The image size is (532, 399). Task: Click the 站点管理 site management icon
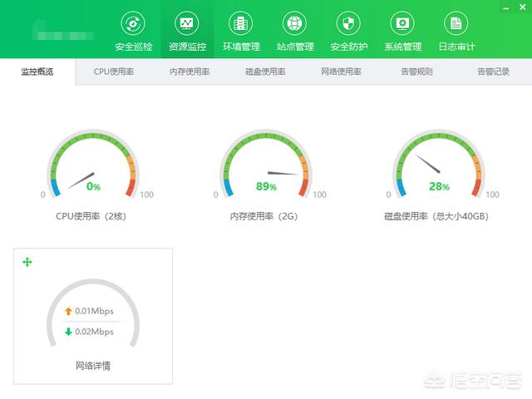click(294, 23)
